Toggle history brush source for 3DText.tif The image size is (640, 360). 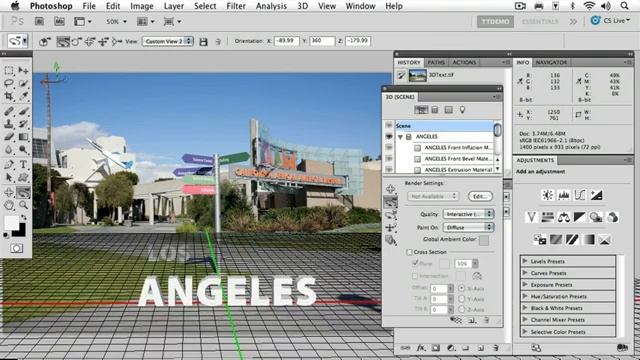(x=401, y=76)
